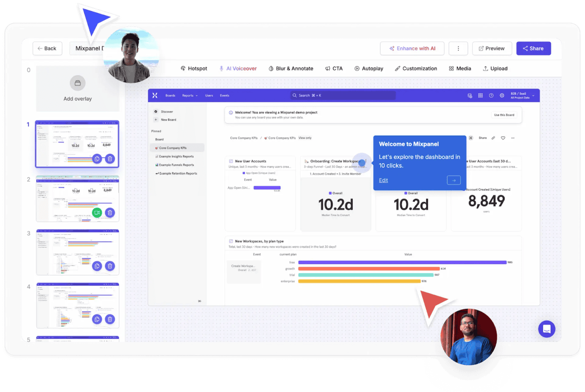Open the chat support widget
This screenshot has height=392, width=585.
(547, 329)
